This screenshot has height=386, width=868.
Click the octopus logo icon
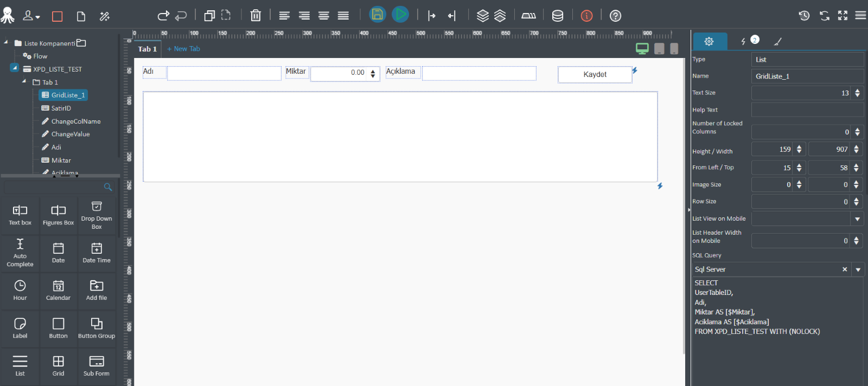tap(8, 15)
